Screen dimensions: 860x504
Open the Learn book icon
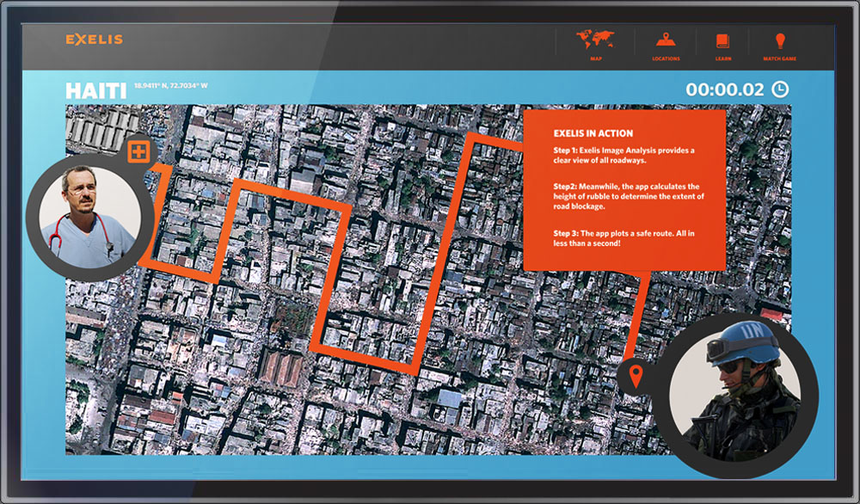(722, 40)
